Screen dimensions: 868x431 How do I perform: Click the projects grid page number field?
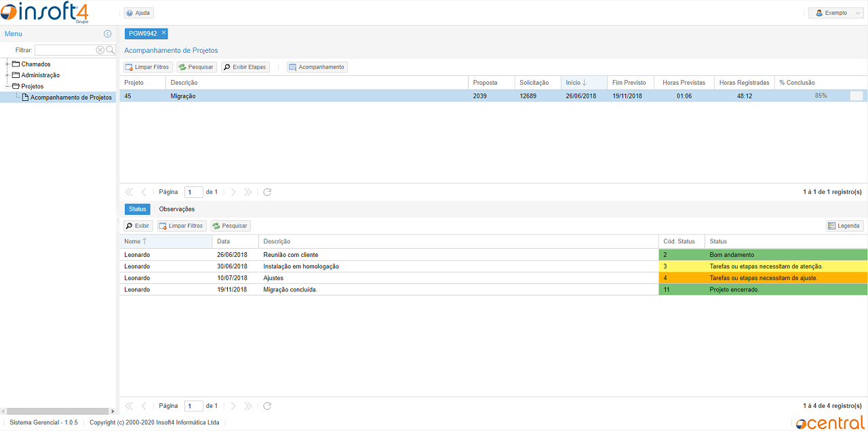pos(193,192)
